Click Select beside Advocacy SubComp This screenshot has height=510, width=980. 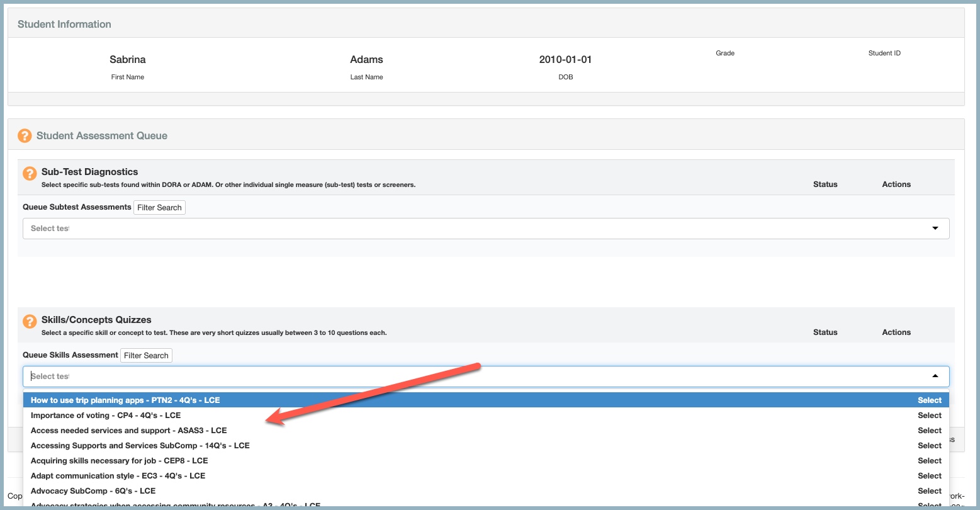pyautogui.click(x=929, y=491)
